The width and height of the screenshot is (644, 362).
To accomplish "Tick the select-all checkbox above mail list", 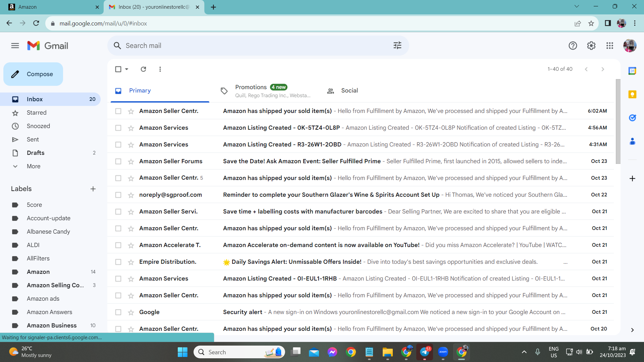I will (x=118, y=69).
